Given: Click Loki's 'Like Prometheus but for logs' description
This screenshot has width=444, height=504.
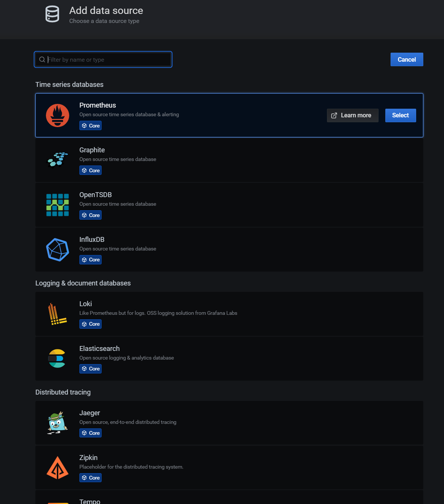Looking at the screenshot, I should point(158,313).
